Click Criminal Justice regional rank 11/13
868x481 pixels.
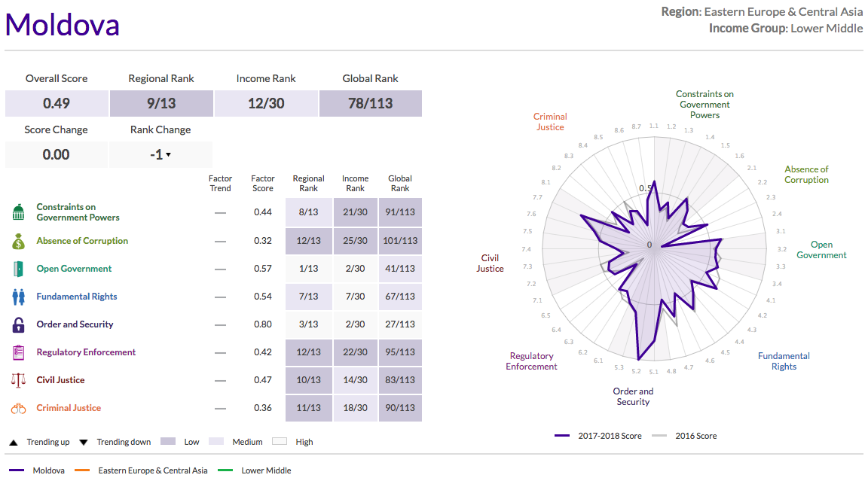tap(309, 408)
